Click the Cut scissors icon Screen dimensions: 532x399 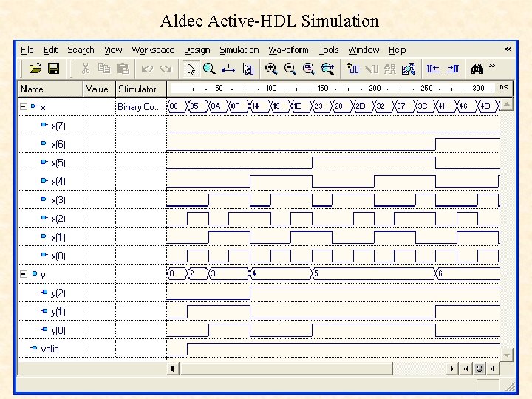tap(86, 69)
